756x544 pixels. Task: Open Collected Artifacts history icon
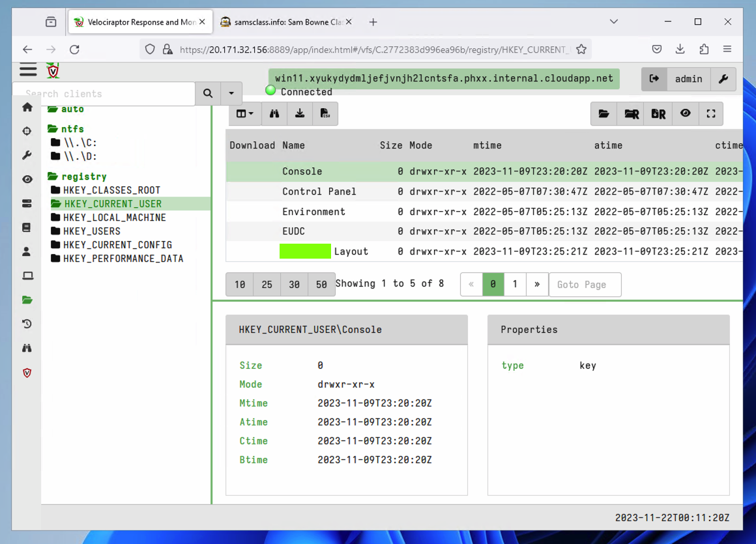click(27, 324)
